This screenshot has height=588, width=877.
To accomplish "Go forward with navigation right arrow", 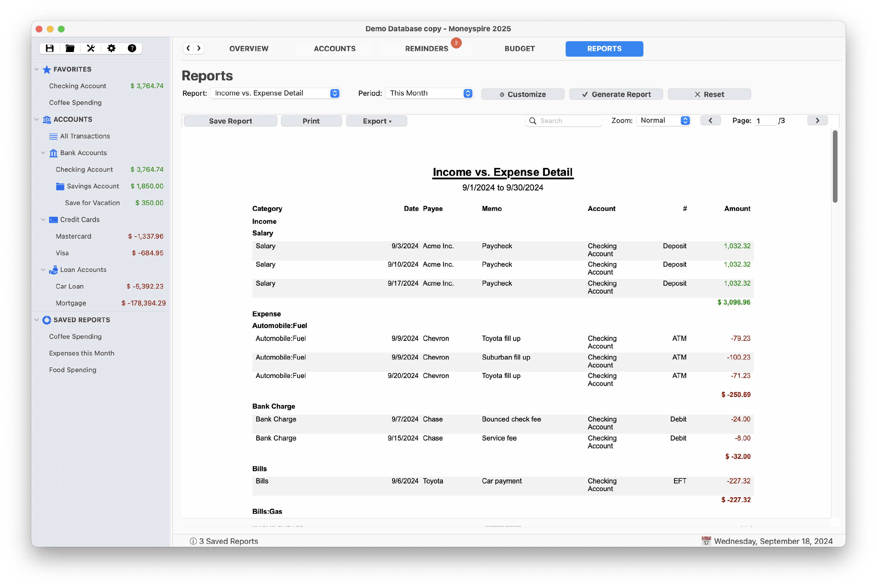I will pyautogui.click(x=199, y=48).
